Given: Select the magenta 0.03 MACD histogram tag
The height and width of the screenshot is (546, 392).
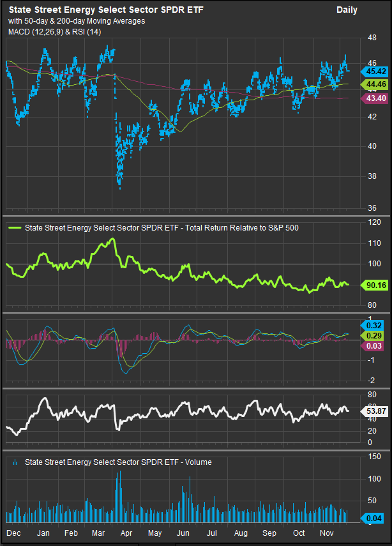Looking at the screenshot, I should (x=372, y=345).
